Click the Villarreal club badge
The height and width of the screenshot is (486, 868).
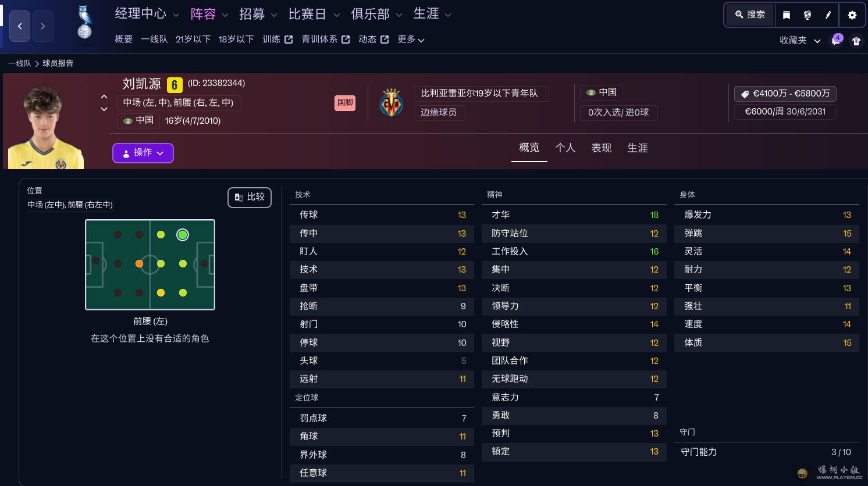[392, 103]
